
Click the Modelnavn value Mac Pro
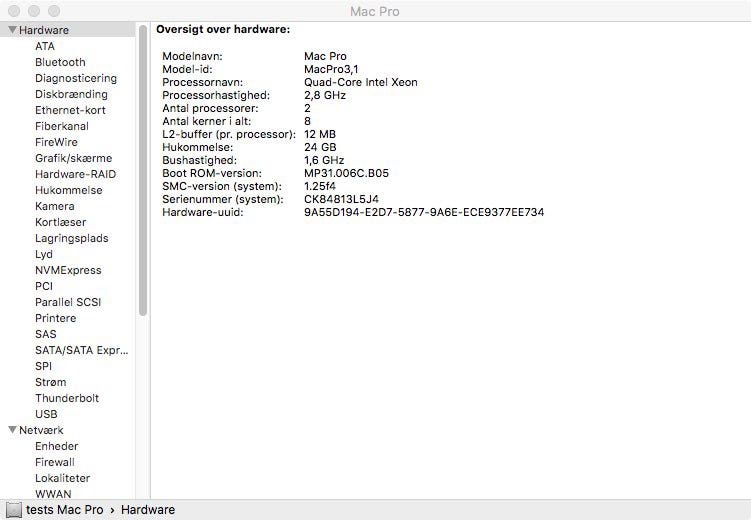tap(325, 56)
